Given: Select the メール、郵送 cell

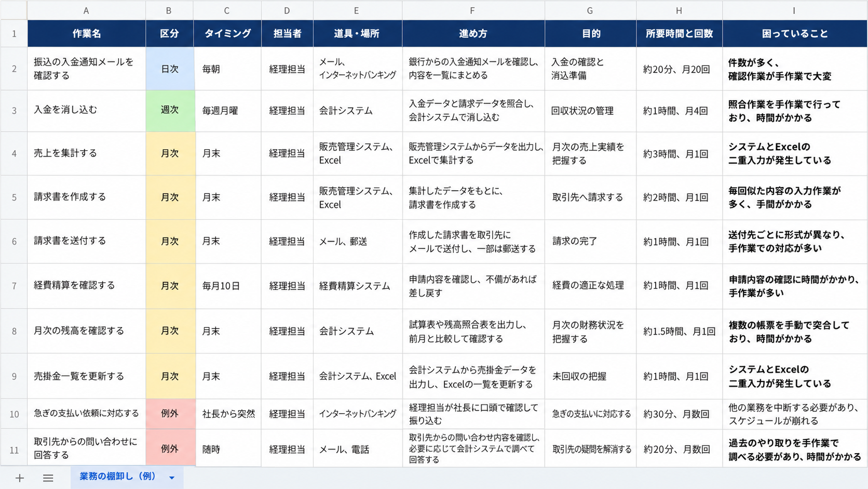Looking at the screenshot, I should [x=357, y=241].
